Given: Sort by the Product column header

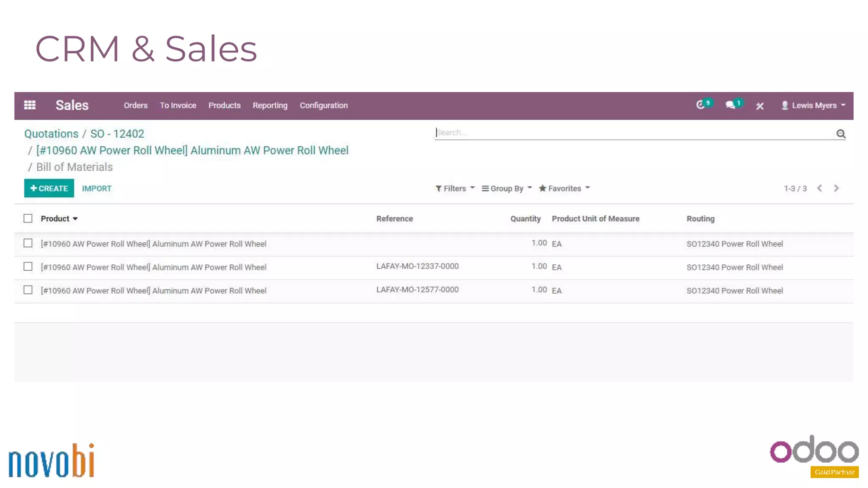Looking at the screenshot, I should click(59, 219).
